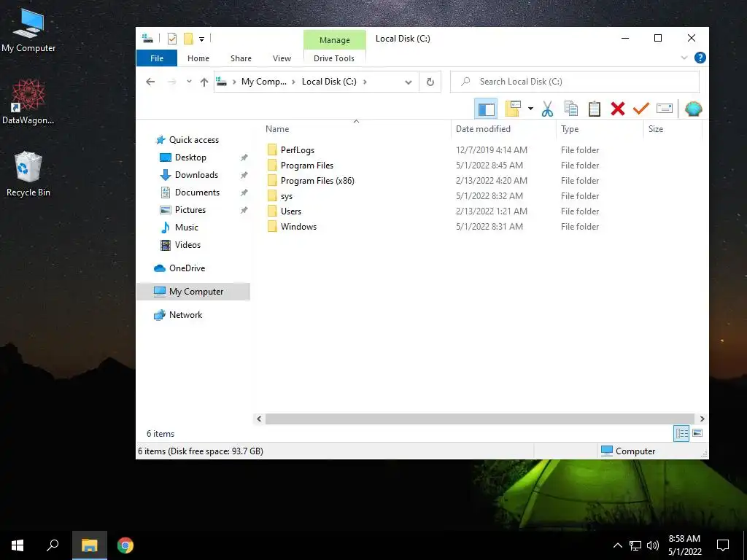Open the File menu
The image size is (747, 560).
click(157, 58)
